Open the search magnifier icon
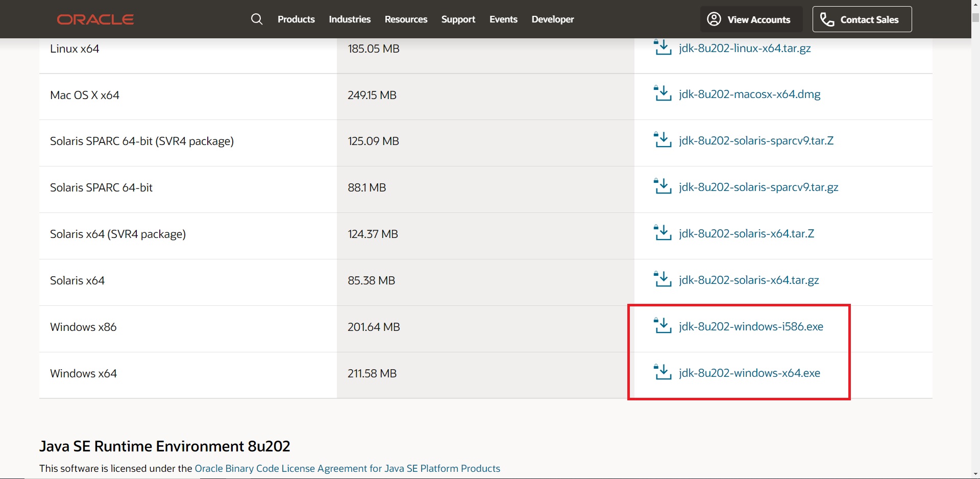980x479 pixels. tap(257, 19)
